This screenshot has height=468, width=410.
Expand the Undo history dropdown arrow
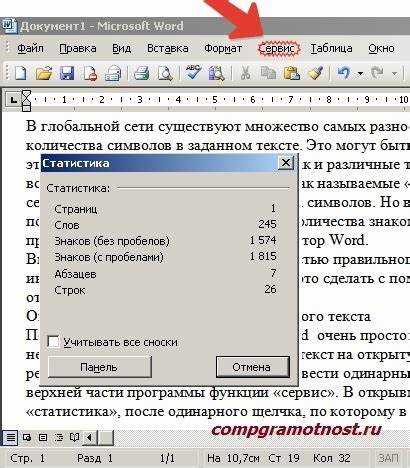360,73
